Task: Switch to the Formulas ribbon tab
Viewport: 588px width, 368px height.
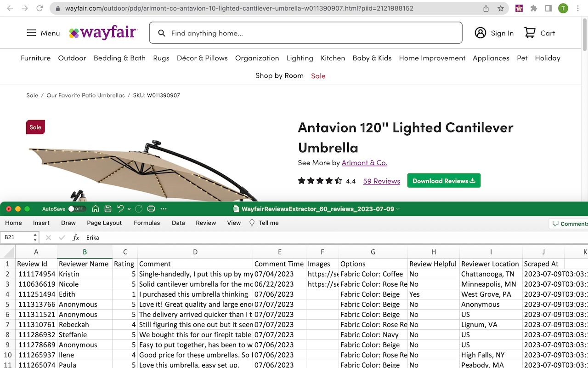Action: coord(147,223)
